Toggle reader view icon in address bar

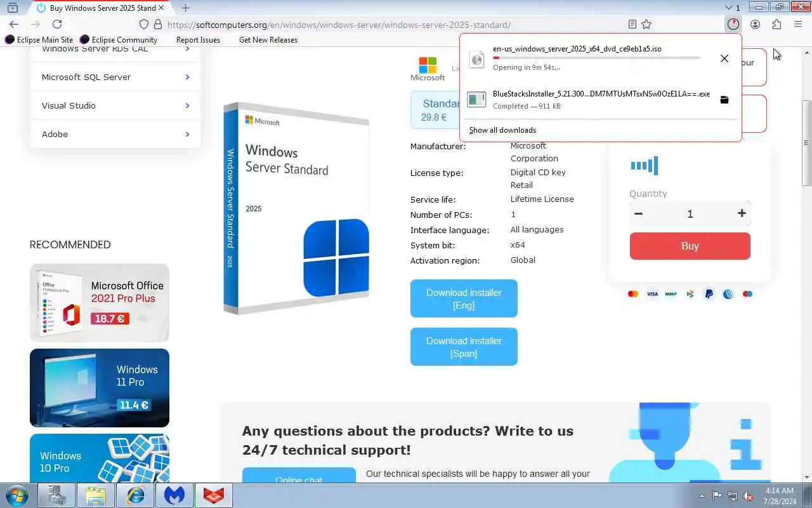[632, 24]
